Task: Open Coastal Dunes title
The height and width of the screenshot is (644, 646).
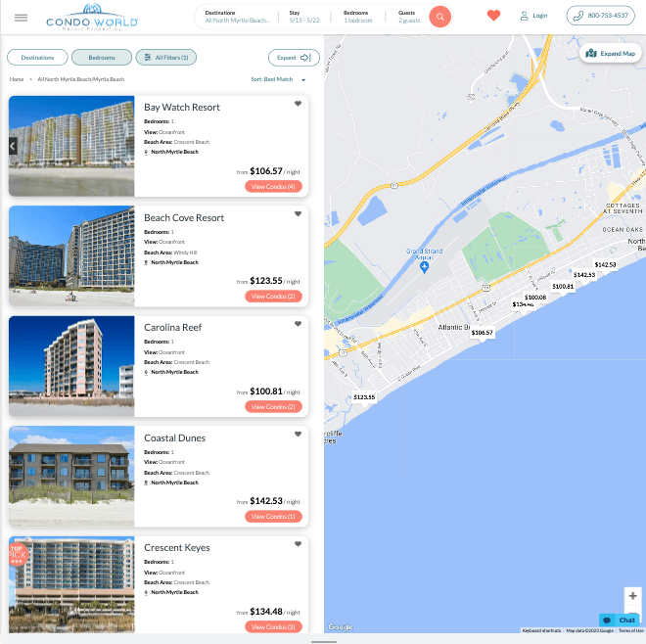Action: click(174, 438)
